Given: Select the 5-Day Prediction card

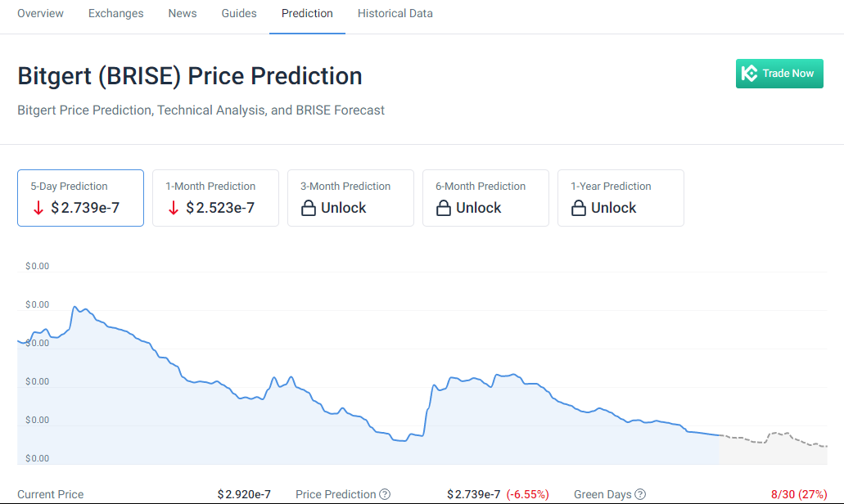Looking at the screenshot, I should click(x=81, y=198).
